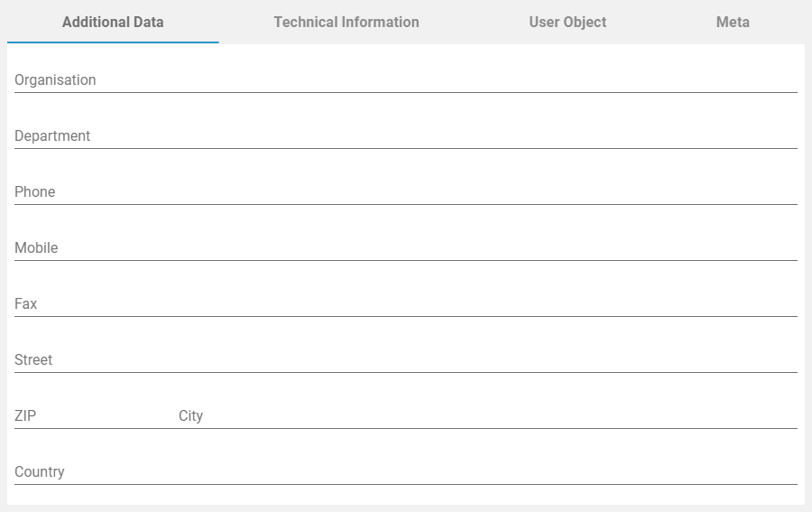812x512 pixels.
Task: Click the Street label text
Action: pos(33,360)
